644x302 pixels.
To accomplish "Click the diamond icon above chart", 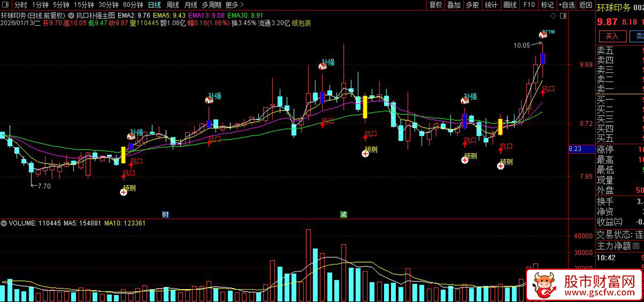I will point(554,16).
